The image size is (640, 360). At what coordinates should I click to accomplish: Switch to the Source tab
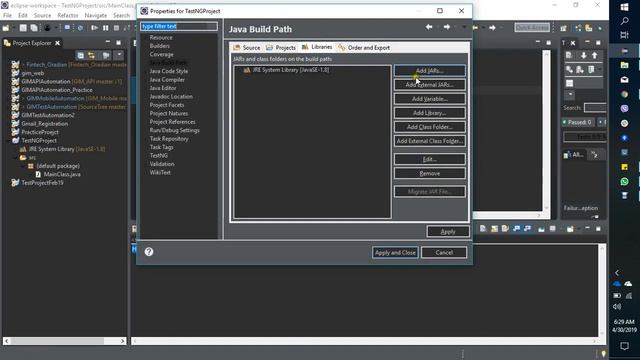point(247,48)
